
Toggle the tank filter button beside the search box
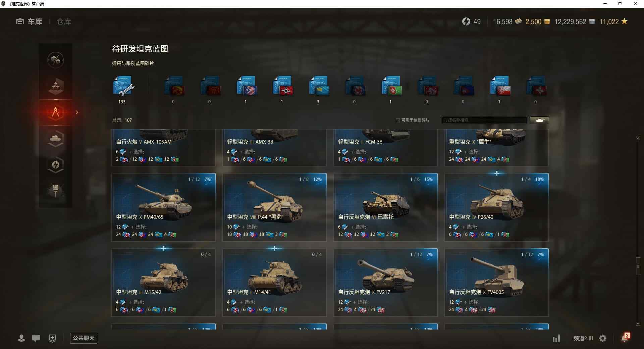click(539, 120)
